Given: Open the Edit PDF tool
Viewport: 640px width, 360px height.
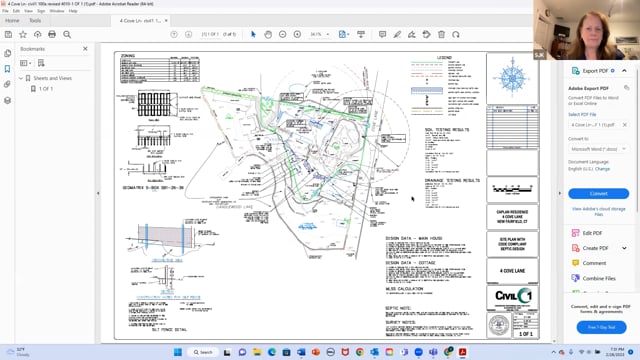Looking at the screenshot, I should click(592, 233).
